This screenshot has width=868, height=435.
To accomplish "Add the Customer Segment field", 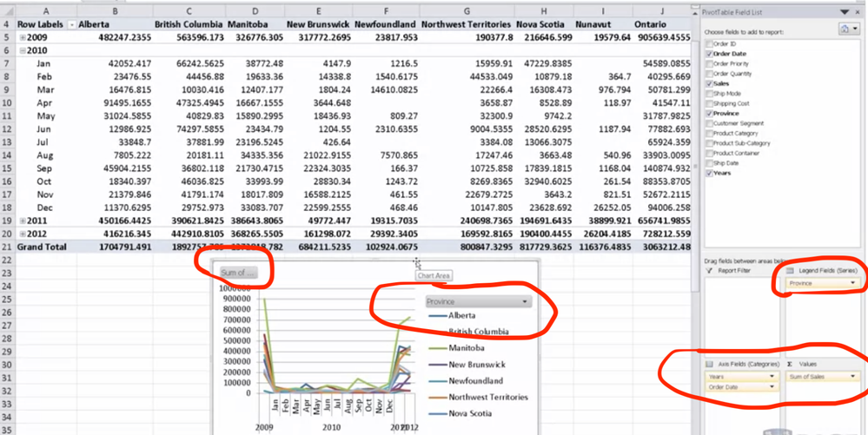I will coord(710,123).
